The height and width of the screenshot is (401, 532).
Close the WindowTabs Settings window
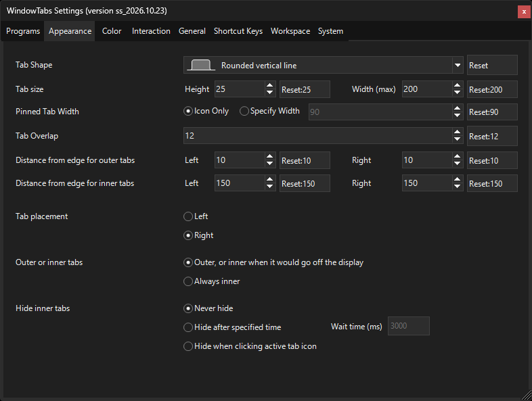(x=524, y=12)
